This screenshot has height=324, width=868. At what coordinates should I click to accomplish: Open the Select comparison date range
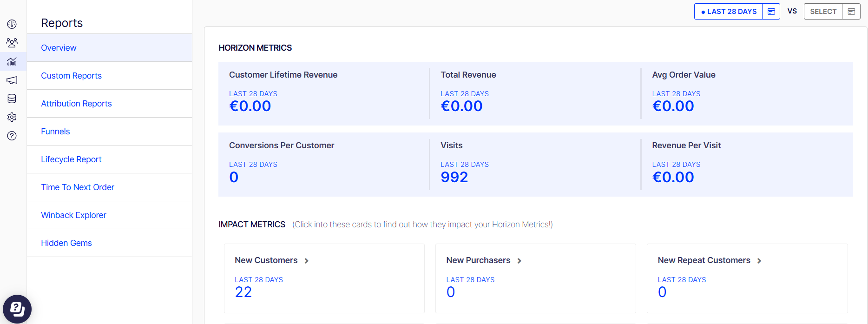(x=823, y=12)
